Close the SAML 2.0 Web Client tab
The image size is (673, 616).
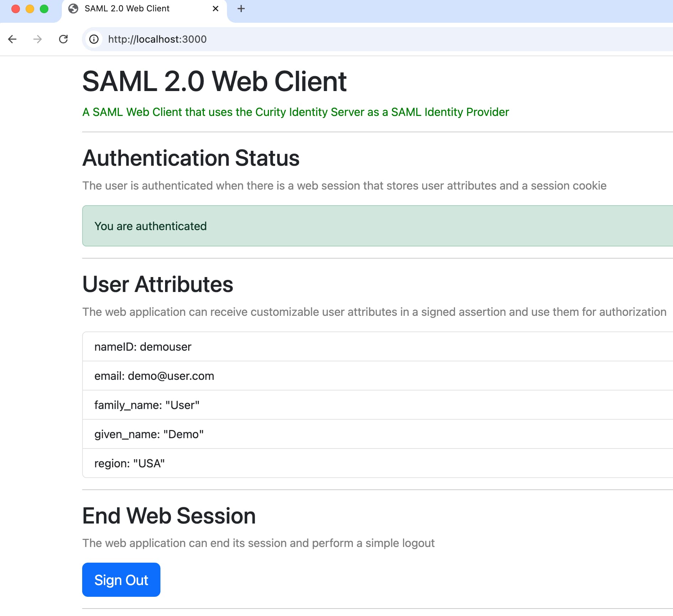click(215, 9)
